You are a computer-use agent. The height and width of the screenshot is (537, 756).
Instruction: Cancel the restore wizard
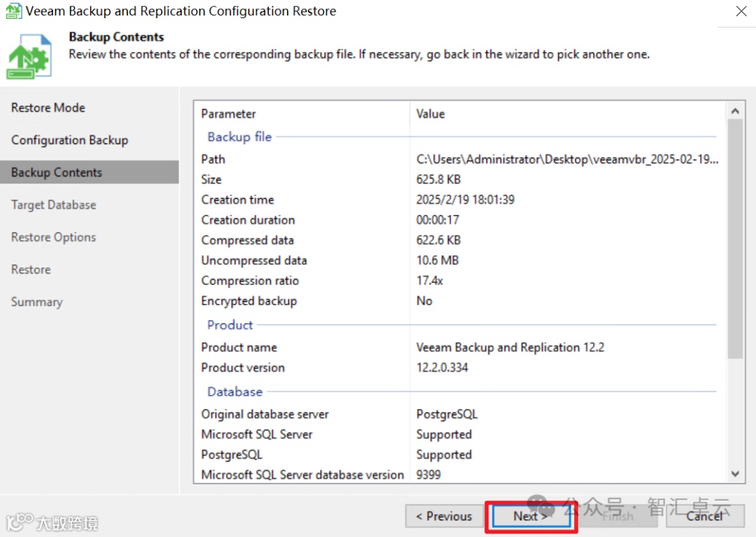705,516
